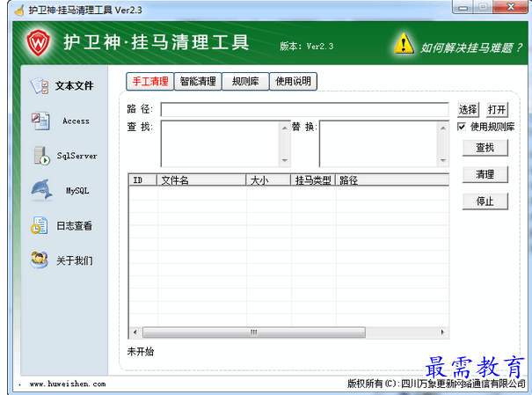Switch to the 智能清理 tab
Viewport: 532px width, 395px height.
tap(198, 82)
